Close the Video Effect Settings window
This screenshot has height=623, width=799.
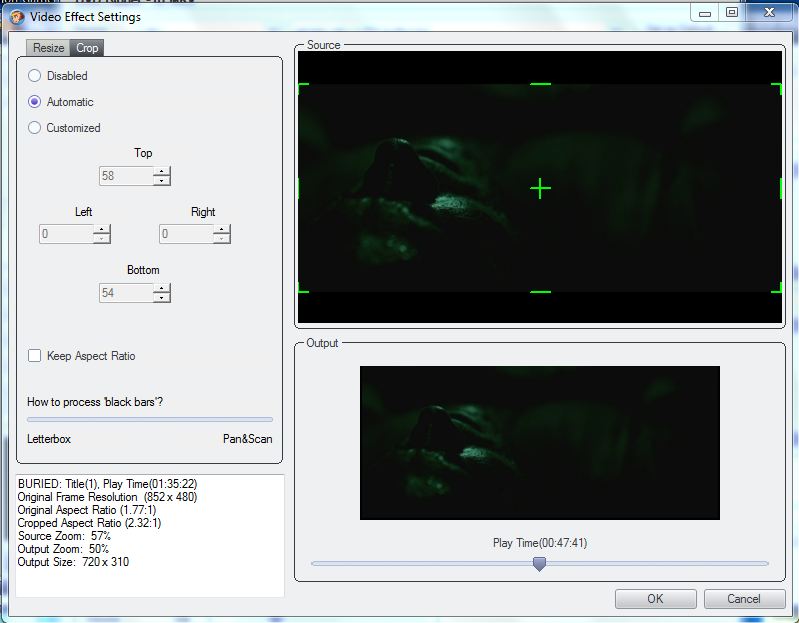[x=769, y=13]
